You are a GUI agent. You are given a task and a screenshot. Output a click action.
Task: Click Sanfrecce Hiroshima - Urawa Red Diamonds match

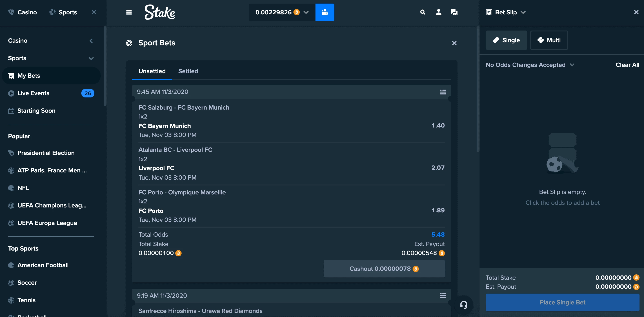click(x=200, y=311)
